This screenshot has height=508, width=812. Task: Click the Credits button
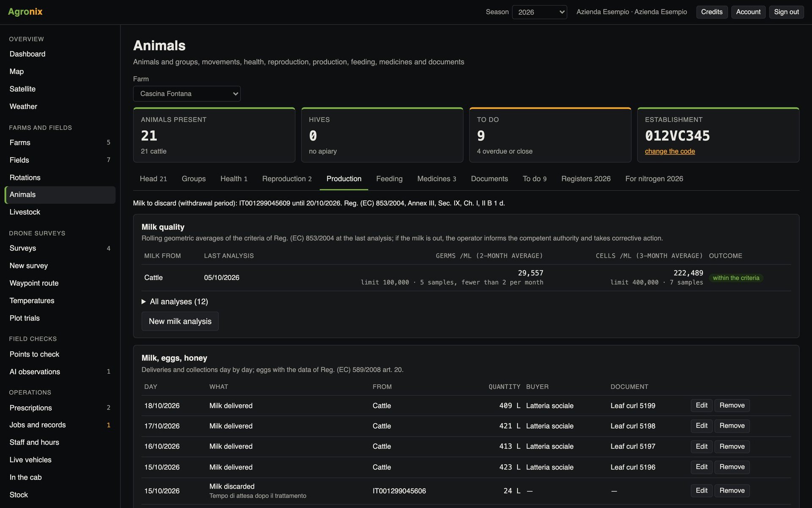pos(712,12)
